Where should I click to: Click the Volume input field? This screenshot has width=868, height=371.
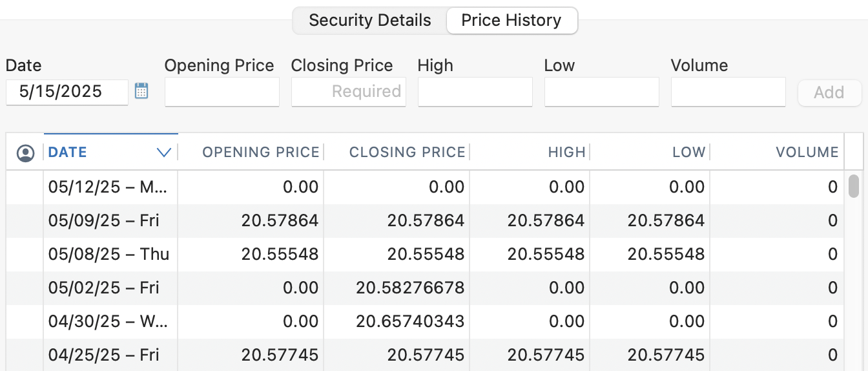tap(728, 92)
